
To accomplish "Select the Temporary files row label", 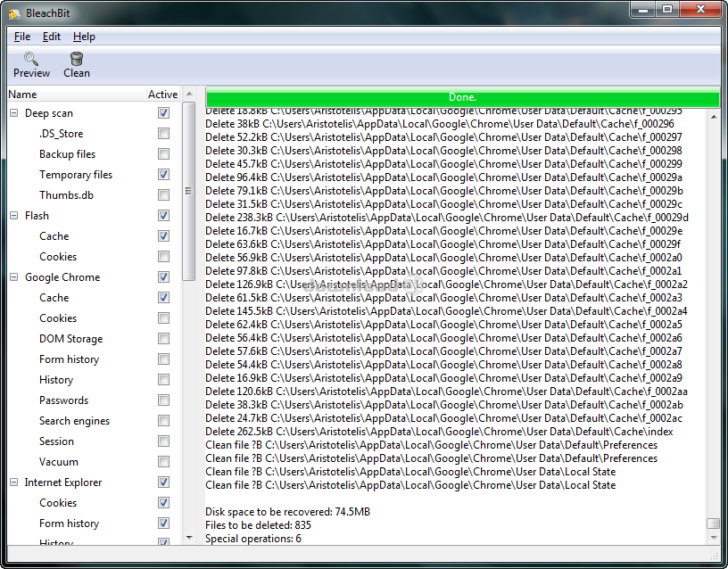I will tap(76, 175).
